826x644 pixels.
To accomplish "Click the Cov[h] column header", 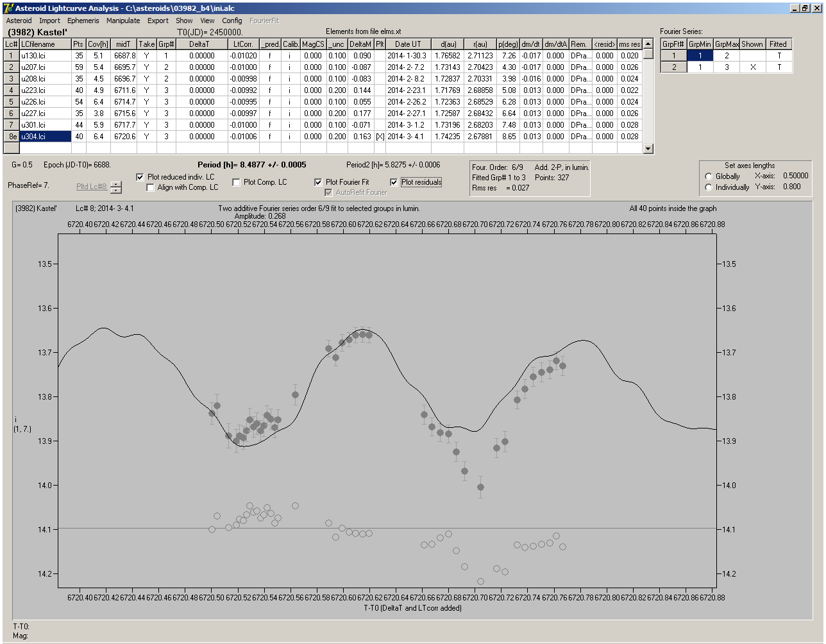I will 98,44.
